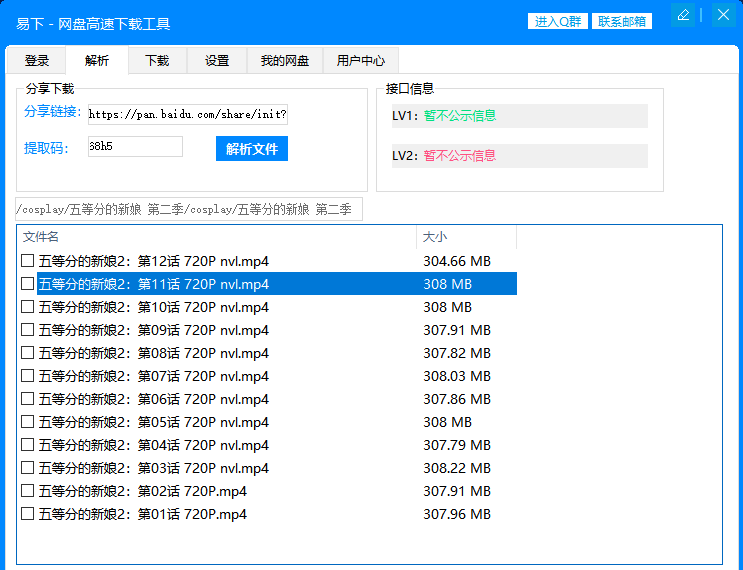Switch to the 登录 tab

click(36, 61)
